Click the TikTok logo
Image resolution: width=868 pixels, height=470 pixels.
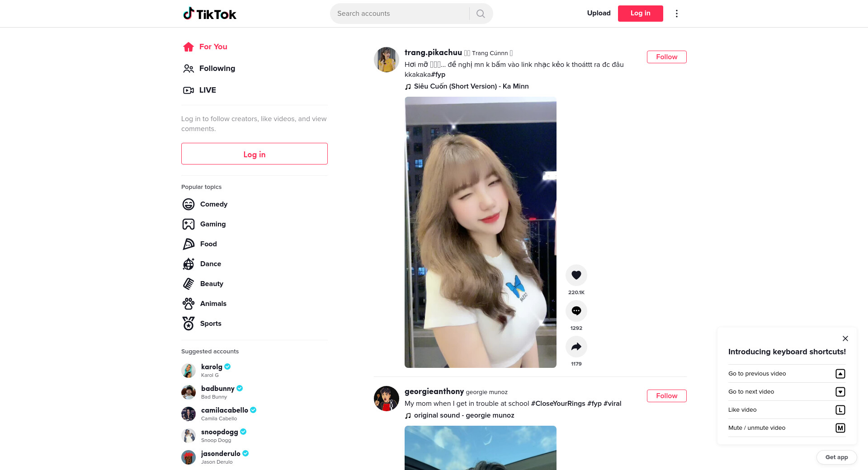pos(210,14)
